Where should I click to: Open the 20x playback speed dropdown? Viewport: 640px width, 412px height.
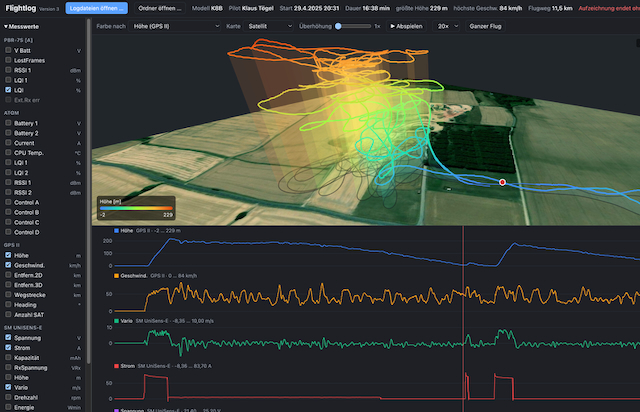(447, 26)
